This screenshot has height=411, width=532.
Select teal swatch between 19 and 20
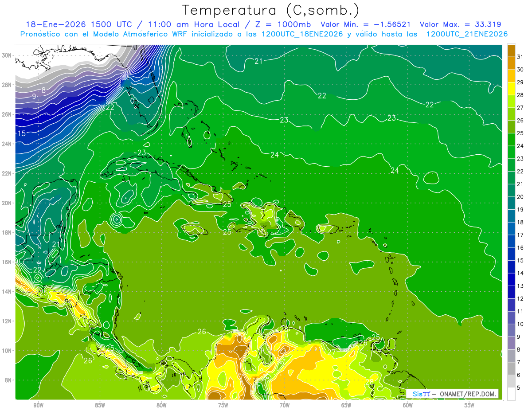tap(511, 203)
